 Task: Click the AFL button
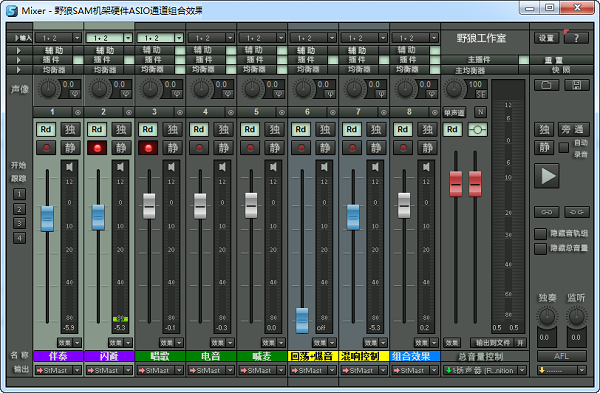click(561, 356)
